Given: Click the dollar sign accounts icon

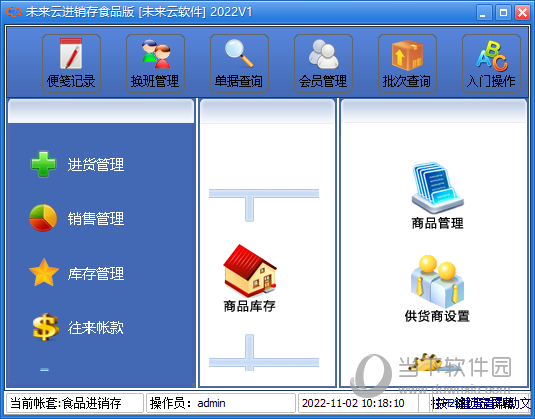Looking at the screenshot, I should (45, 327).
